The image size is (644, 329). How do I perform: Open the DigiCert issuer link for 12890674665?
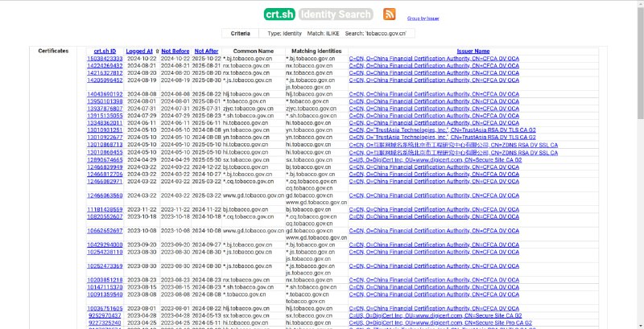pos(435,158)
